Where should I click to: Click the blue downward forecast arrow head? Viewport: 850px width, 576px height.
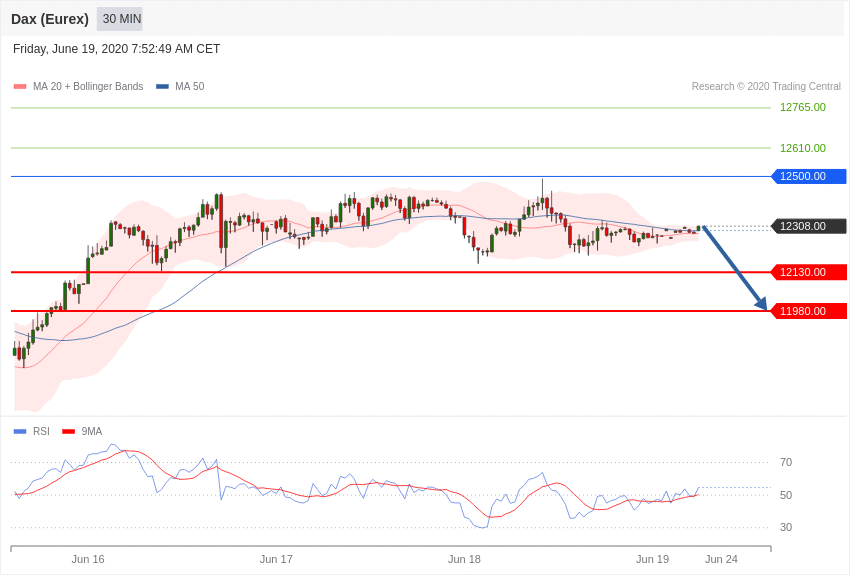(761, 303)
